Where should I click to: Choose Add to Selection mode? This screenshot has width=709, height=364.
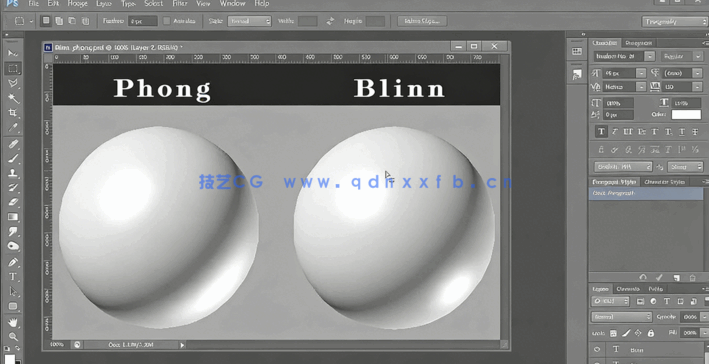(59, 21)
